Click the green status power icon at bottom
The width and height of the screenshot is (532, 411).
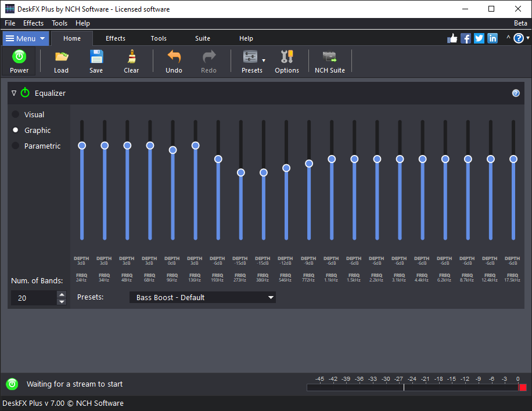(12, 384)
